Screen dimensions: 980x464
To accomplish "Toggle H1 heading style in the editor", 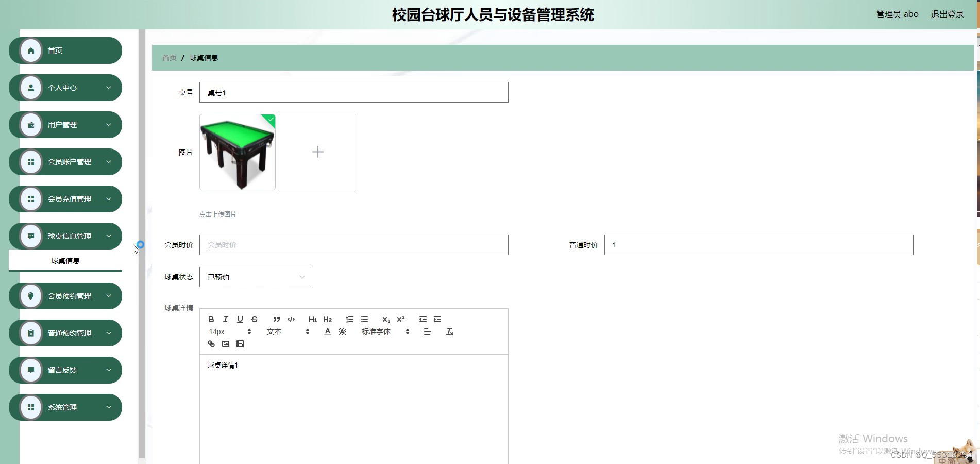I will pos(312,319).
